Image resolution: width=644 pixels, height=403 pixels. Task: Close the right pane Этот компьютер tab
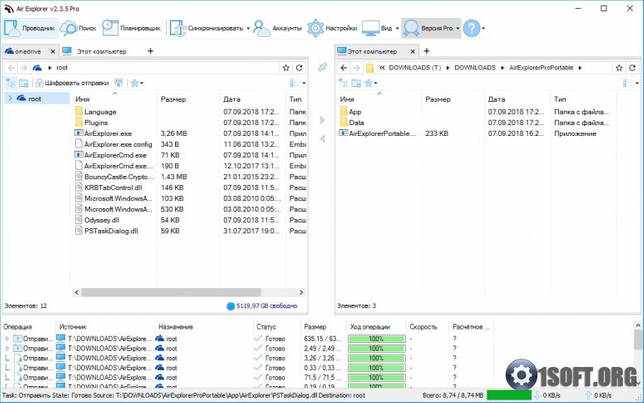coord(412,51)
